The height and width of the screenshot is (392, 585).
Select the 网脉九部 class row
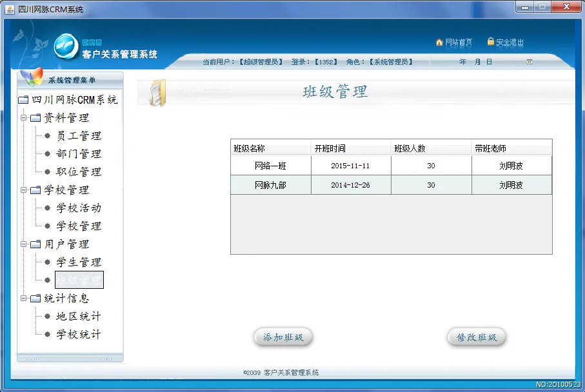pyautogui.click(x=391, y=185)
